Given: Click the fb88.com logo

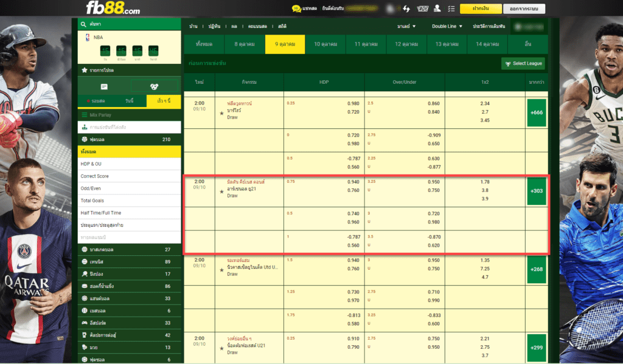Looking at the screenshot, I should point(113,7).
